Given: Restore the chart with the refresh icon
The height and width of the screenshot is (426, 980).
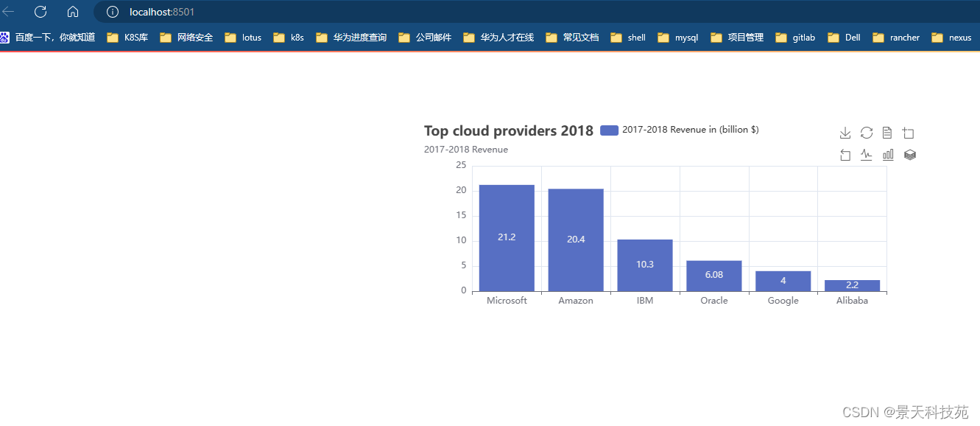Looking at the screenshot, I should tap(866, 133).
